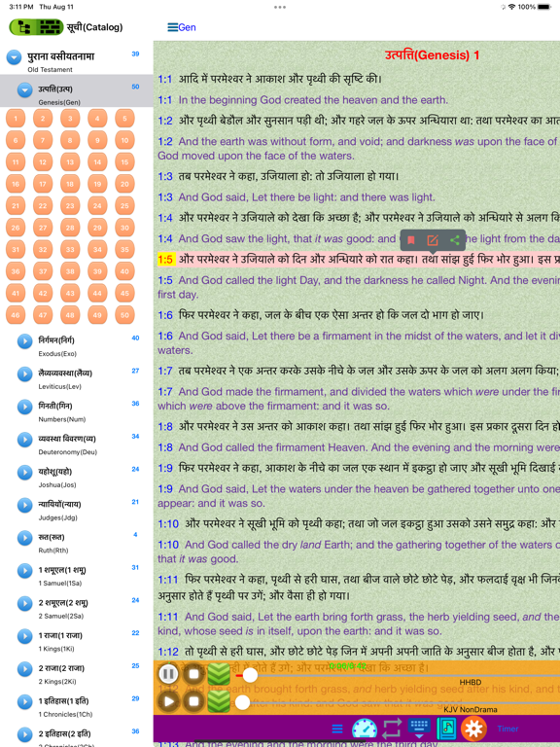
Task: Add a note to verse 1:5
Action: (433, 240)
